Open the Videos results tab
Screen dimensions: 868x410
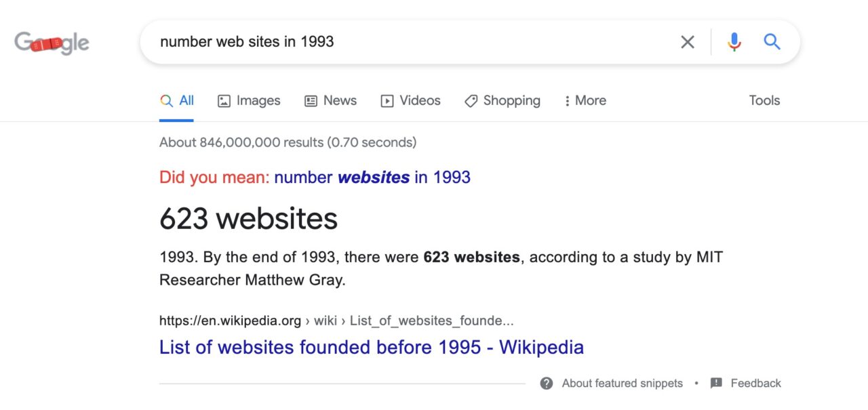tap(420, 101)
